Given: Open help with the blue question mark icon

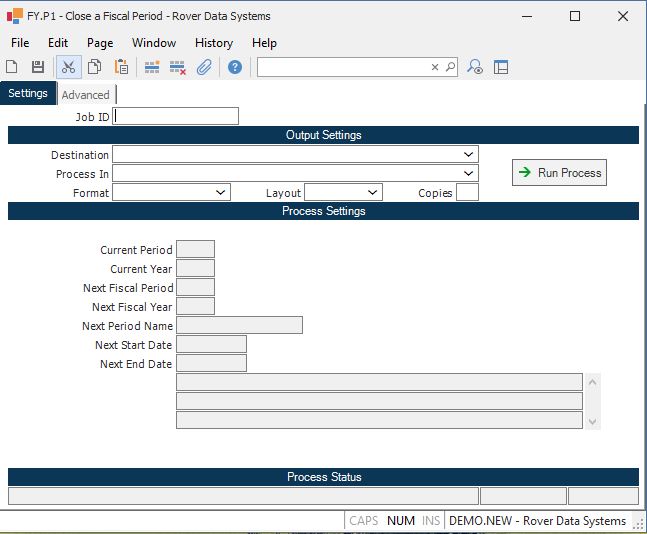Looking at the screenshot, I should (x=235, y=67).
